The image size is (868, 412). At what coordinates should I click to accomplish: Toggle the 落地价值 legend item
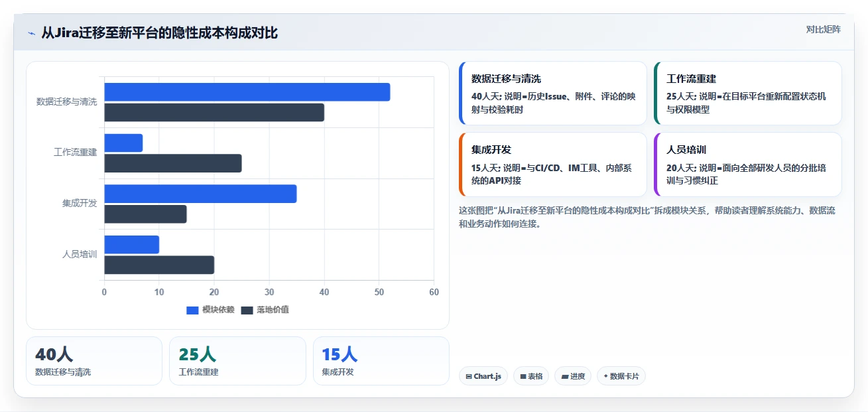click(x=265, y=310)
